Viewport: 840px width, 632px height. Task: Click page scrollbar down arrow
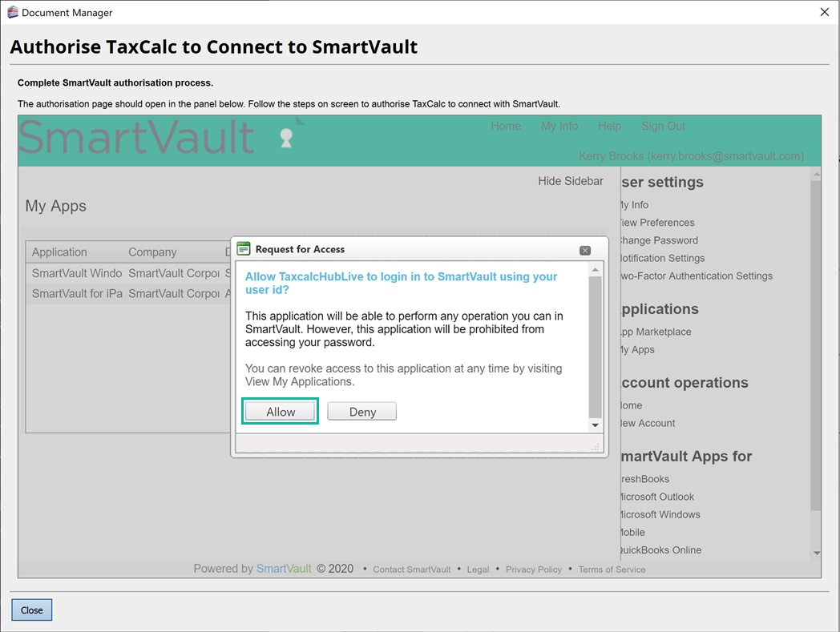pyautogui.click(x=817, y=553)
